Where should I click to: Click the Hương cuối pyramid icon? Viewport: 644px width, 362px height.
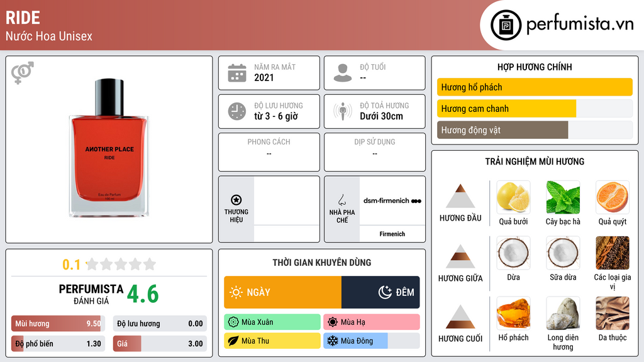[x=460, y=317]
